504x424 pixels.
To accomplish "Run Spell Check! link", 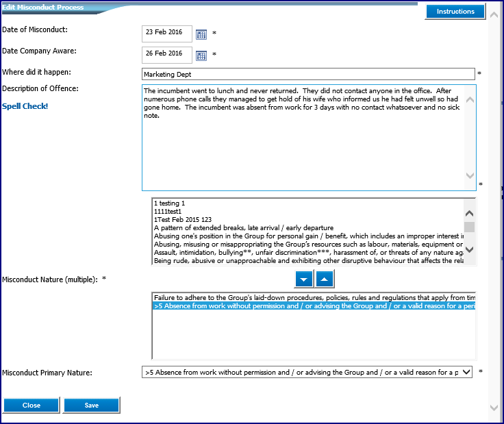I will click(x=25, y=106).
